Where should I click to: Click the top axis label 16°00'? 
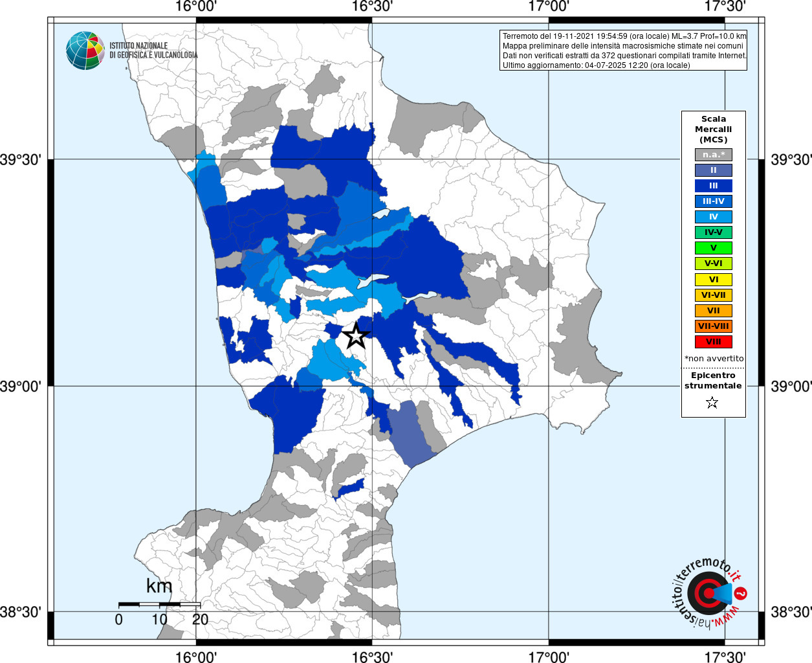click(196, 6)
